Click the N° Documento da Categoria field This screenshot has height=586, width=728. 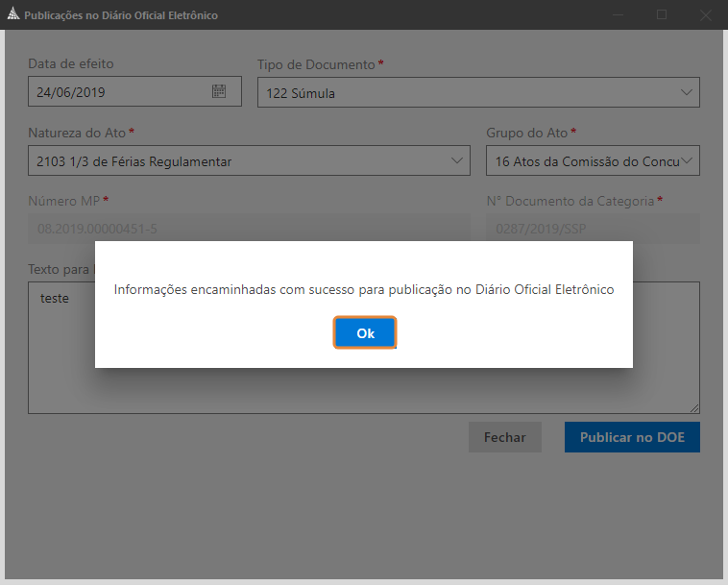[593, 229]
